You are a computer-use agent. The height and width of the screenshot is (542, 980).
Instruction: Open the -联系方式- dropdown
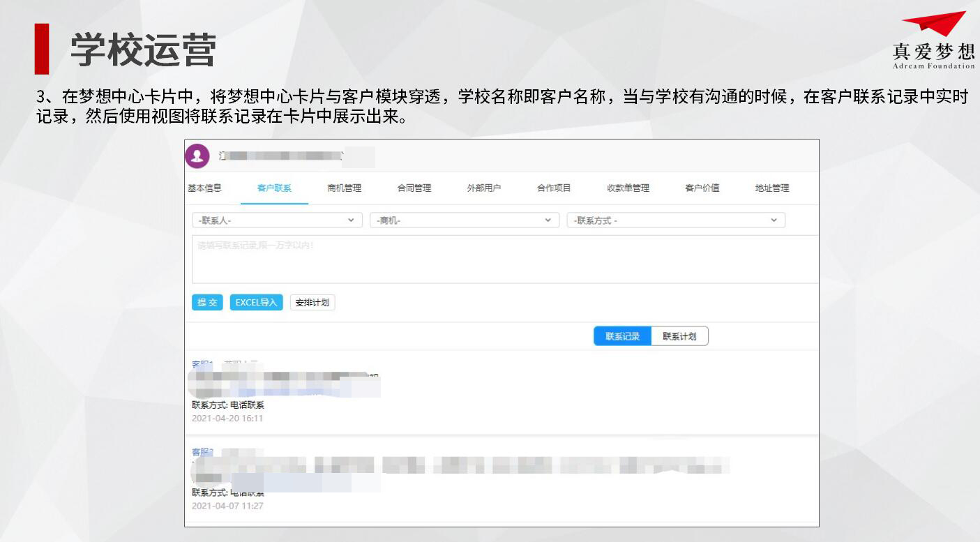[x=676, y=220]
